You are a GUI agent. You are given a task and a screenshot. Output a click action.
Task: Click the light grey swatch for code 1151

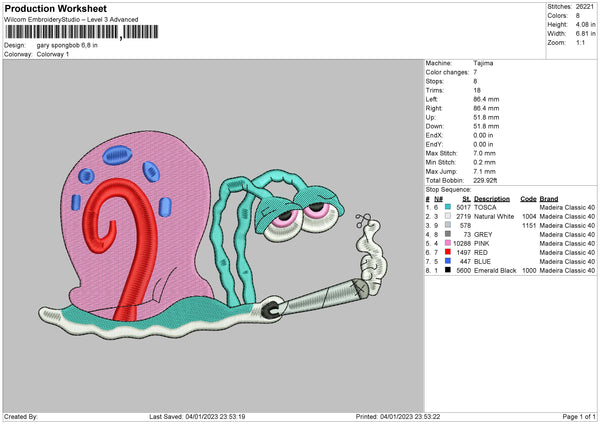(448, 225)
